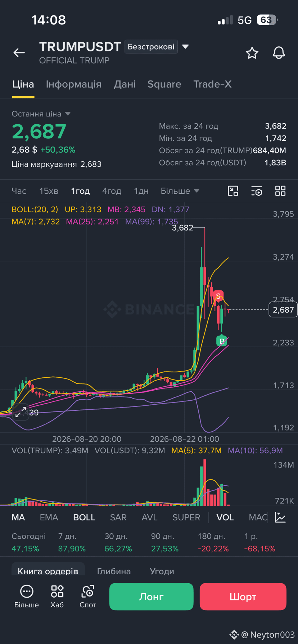
Task: Toggle the MACD sub-indicator
Action: point(258,517)
